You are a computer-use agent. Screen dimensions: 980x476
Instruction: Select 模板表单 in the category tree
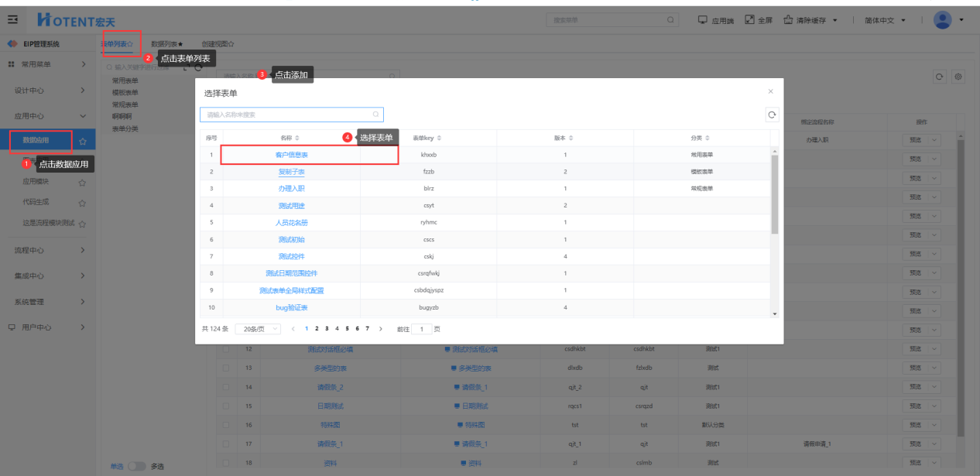[x=125, y=92]
